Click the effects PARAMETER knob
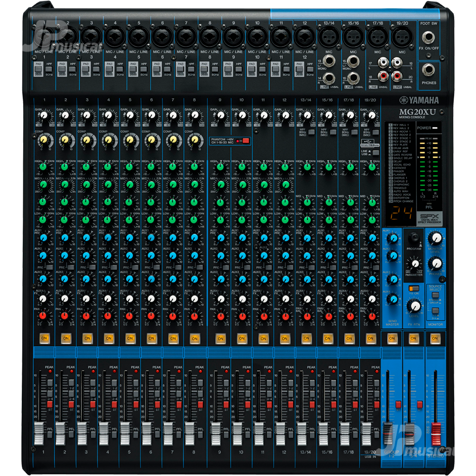Viewport: 476px width, 476px height. pos(415,264)
